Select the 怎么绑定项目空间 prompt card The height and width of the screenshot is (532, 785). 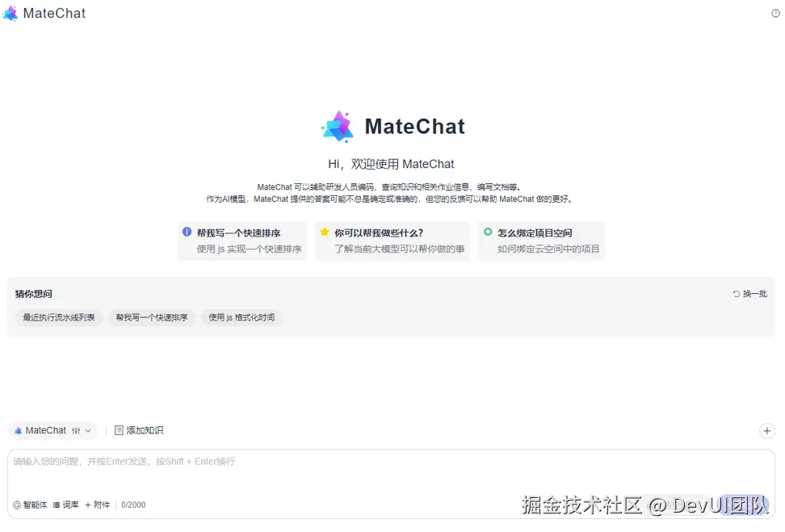click(x=541, y=241)
